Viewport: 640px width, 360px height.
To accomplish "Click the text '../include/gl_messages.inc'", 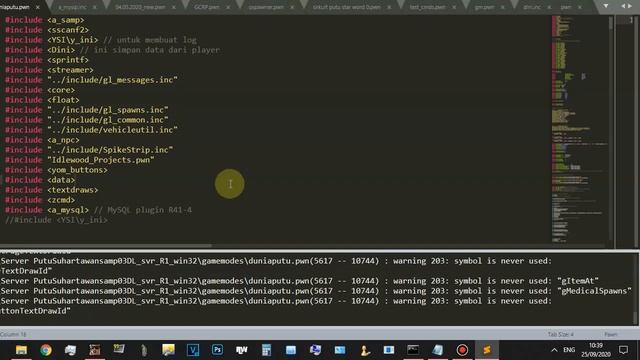I will click(x=112, y=80).
